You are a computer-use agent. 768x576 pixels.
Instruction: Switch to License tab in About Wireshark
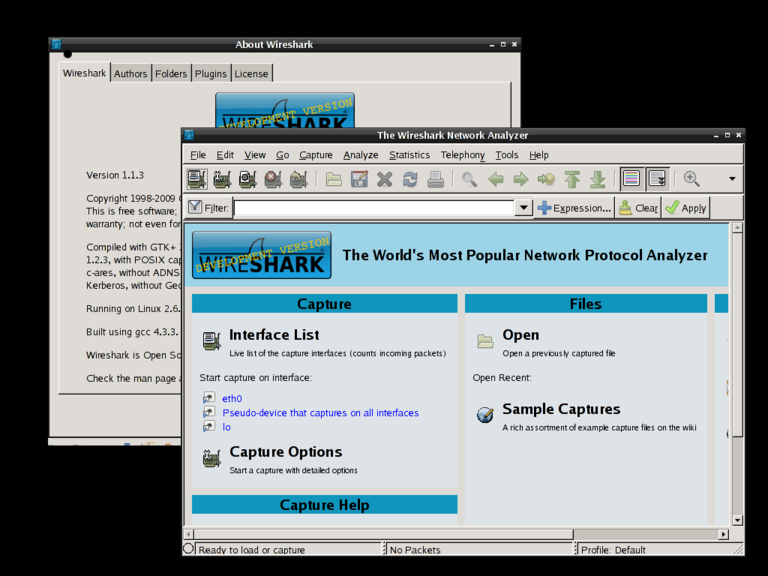251,74
